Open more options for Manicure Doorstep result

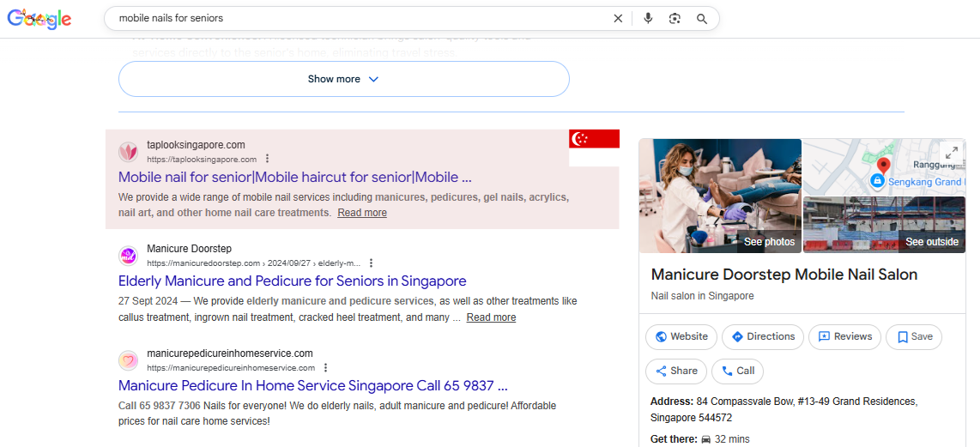pyautogui.click(x=371, y=263)
